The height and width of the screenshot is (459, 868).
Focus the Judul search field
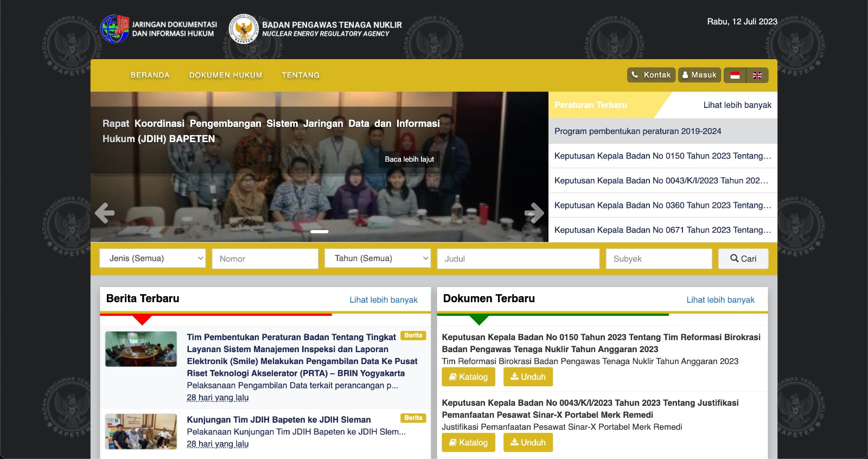518,259
